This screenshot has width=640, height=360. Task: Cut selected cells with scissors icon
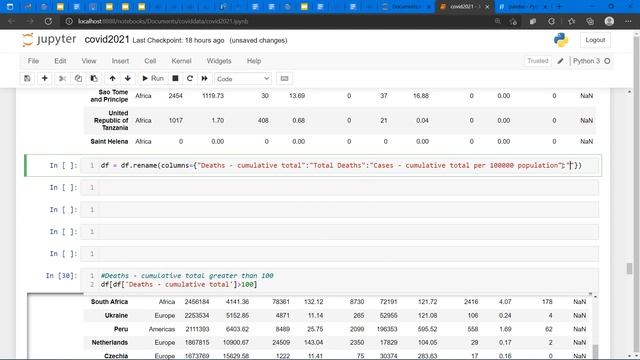tap(62, 78)
